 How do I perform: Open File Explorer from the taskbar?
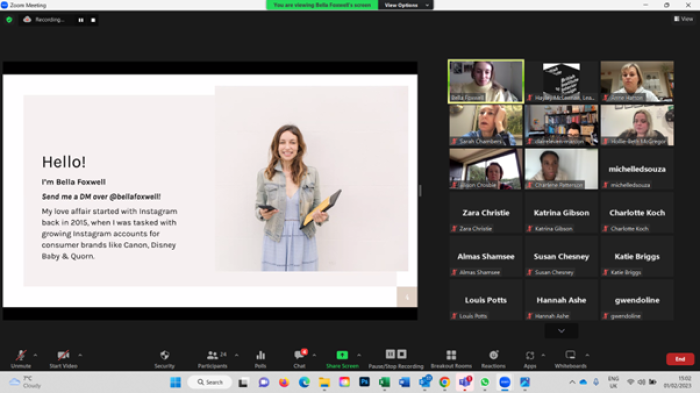click(324, 382)
